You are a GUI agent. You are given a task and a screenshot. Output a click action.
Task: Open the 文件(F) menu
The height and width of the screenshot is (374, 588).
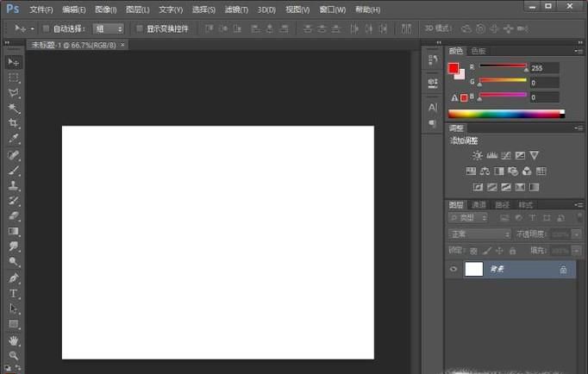[x=41, y=9]
